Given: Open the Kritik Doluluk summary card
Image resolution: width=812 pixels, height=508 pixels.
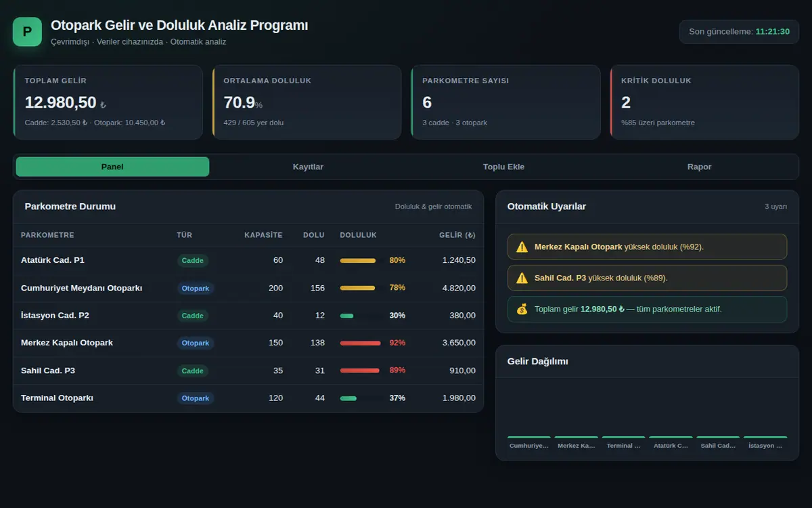Looking at the screenshot, I should (x=704, y=102).
